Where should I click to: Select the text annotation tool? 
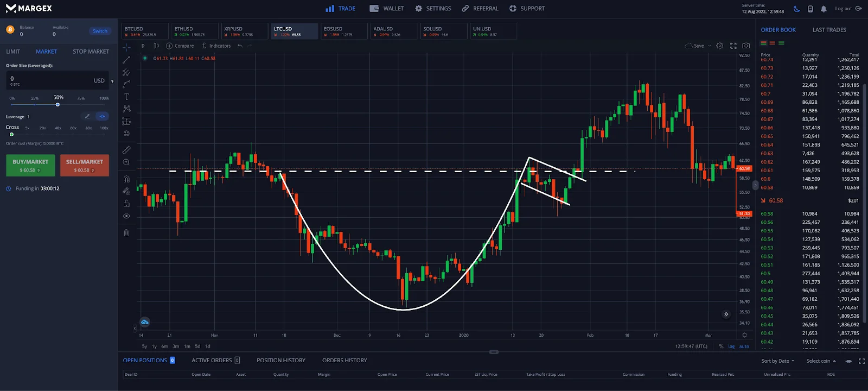[x=126, y=97]
